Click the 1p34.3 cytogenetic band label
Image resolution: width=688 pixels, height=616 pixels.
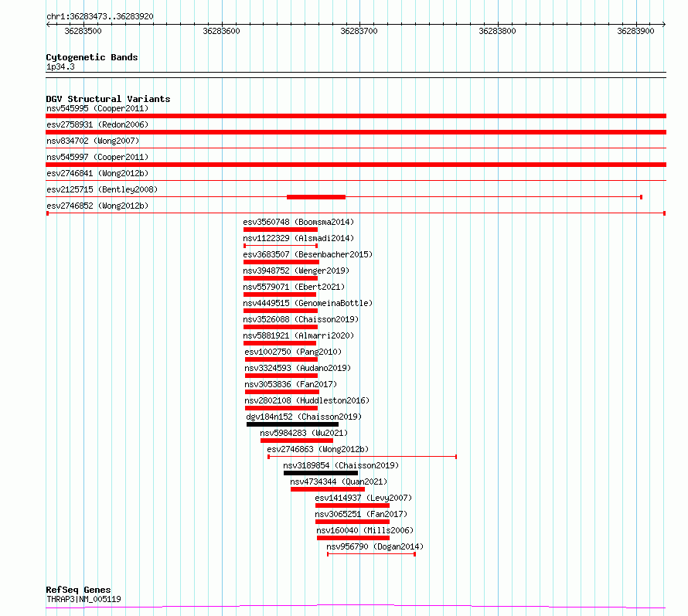[x=60, y=66]
